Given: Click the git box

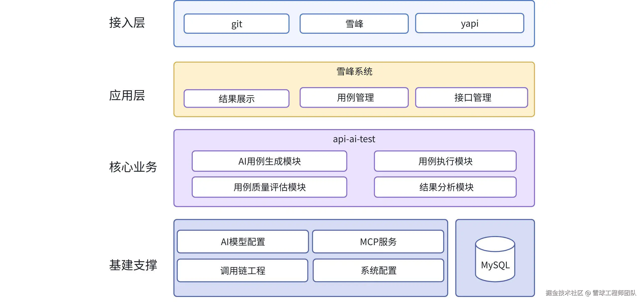Looking at the screenshot, I should [236, 24].
